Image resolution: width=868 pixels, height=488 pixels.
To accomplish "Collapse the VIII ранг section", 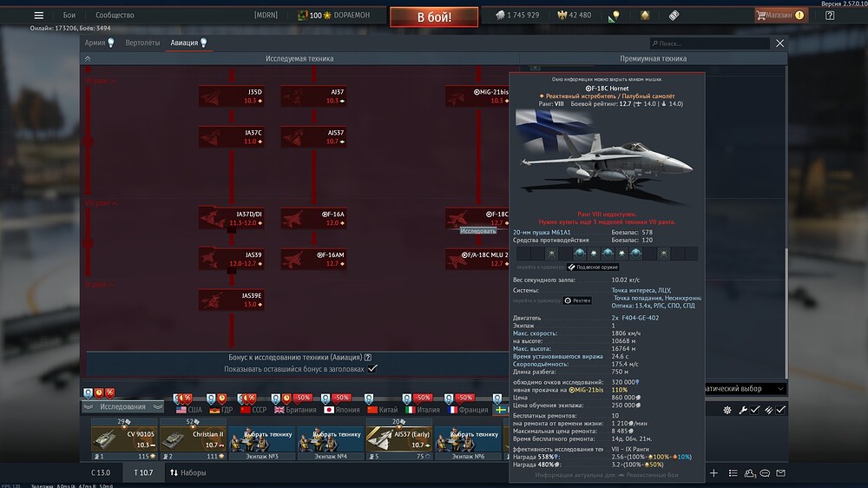I will [101, 203].
